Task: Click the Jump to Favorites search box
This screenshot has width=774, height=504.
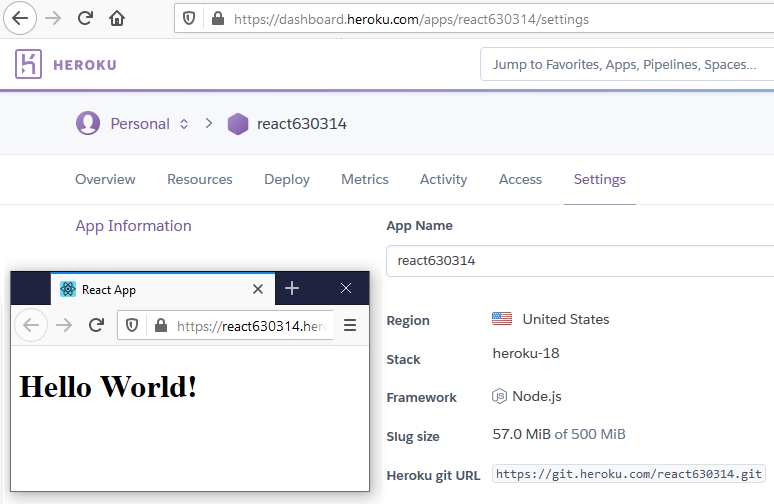Action: (x=626, y=64)
